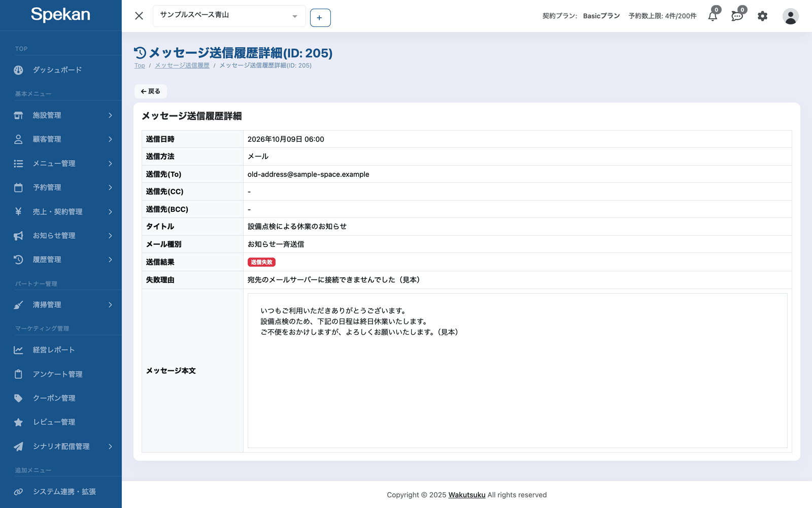The width and height of the screenshot is (812, 508).
Task: Click the クーポン管理 tag icon
Action: tap(18, 398)
